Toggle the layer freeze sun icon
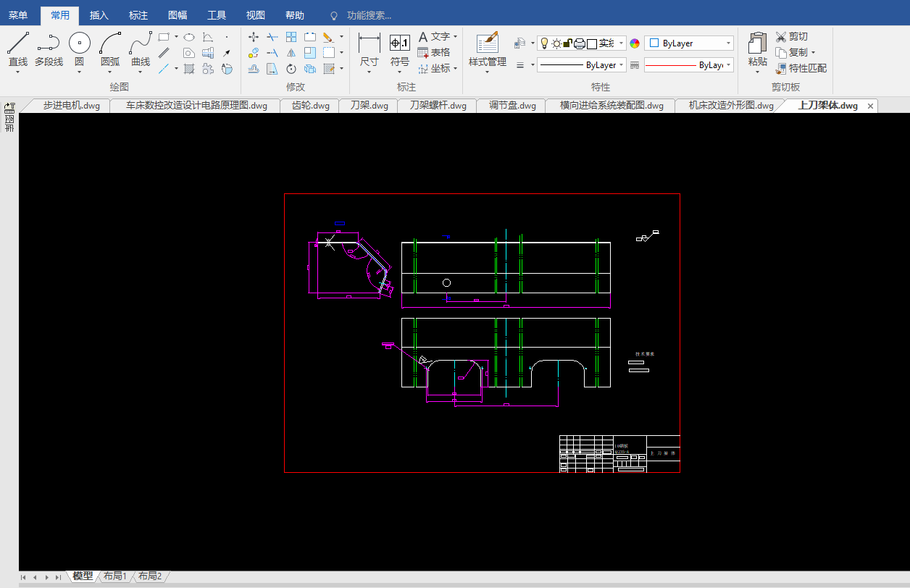 coord(556,43)
